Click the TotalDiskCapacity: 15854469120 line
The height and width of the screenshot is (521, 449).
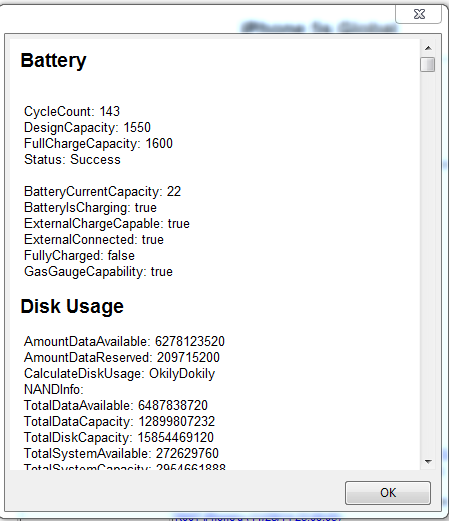119,437
